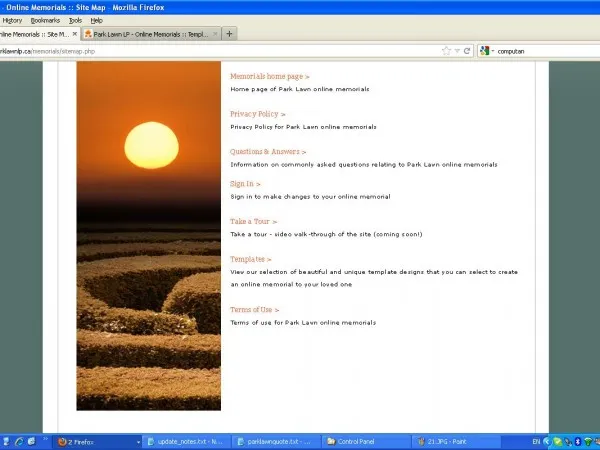Expand address bar history dropdown arrow
This screenshot has width=600, height=450.
(x=457, y=50)
